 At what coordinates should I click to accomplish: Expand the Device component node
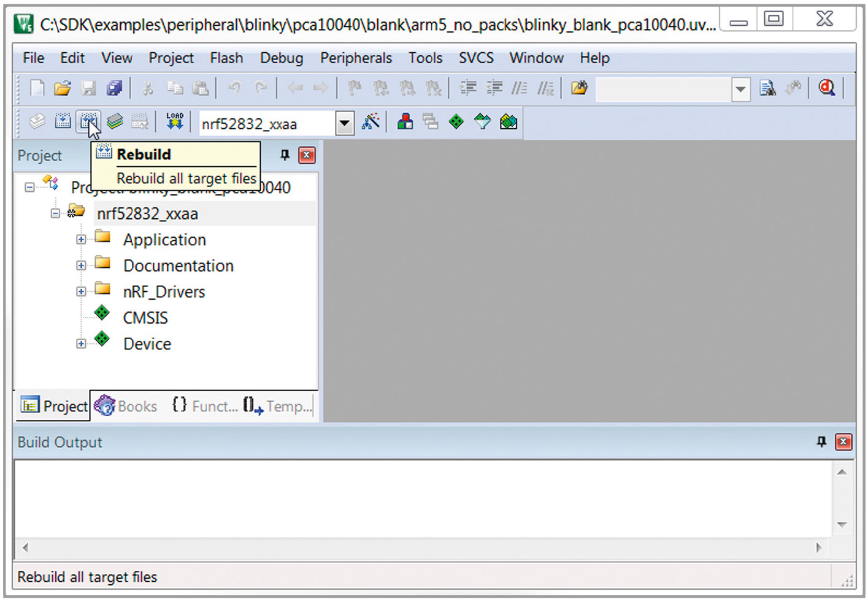click(81, 344)
